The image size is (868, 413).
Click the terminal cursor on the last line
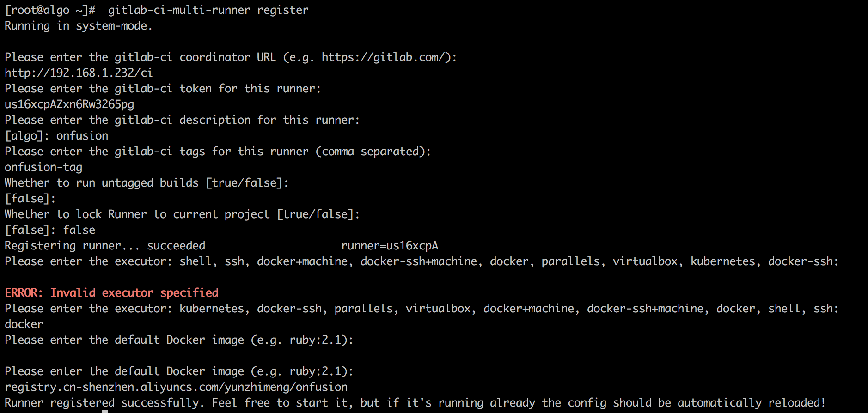tap(105, 411)
